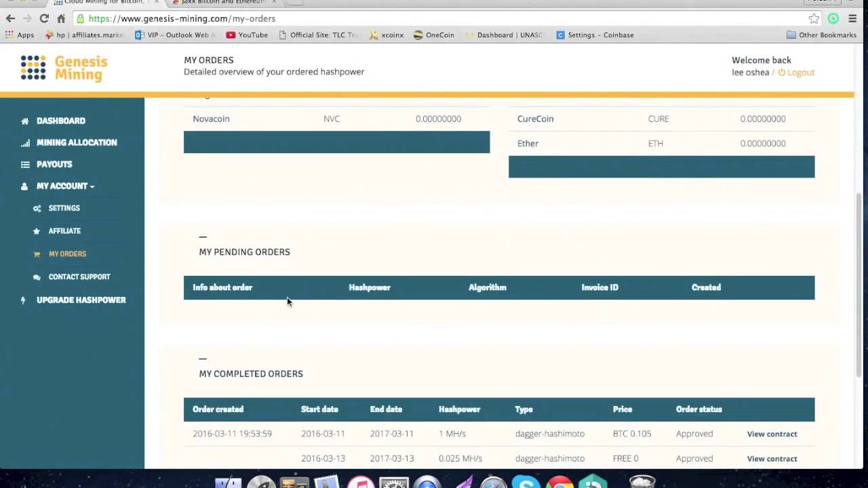Image resolution: width=868 pixels, height=488 pixels.
Task: Click the Settings gears icon in sidebar
Action: (37, 209)
